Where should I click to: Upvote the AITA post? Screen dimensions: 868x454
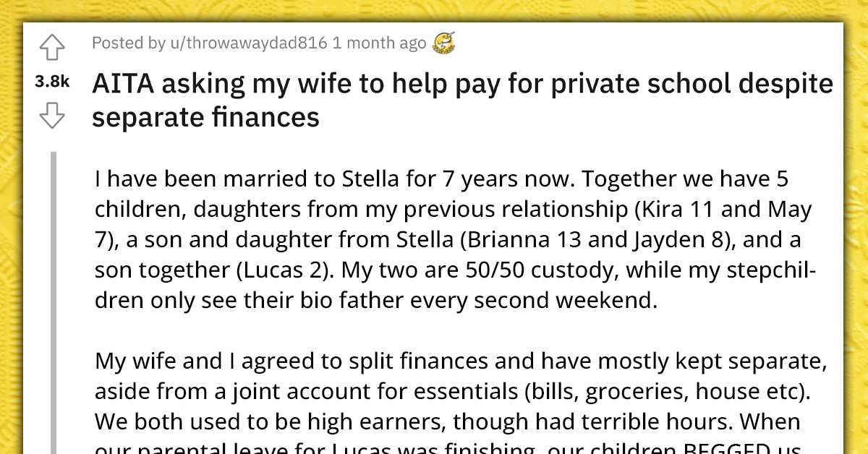coord(54,48)
